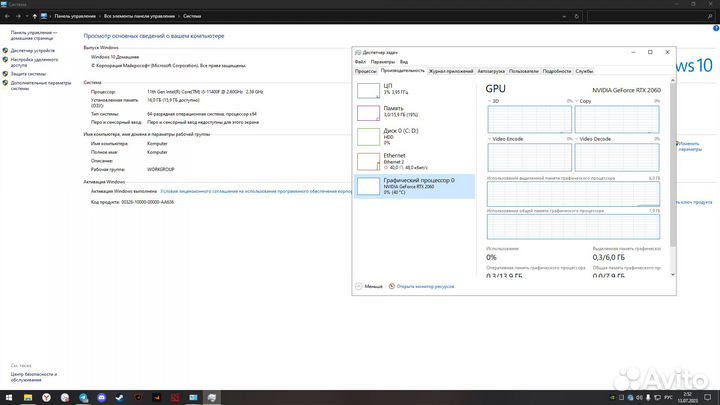The image size is (720, 405).
Task: Click the volume speaker tray icon
Action: pos(639,398)
